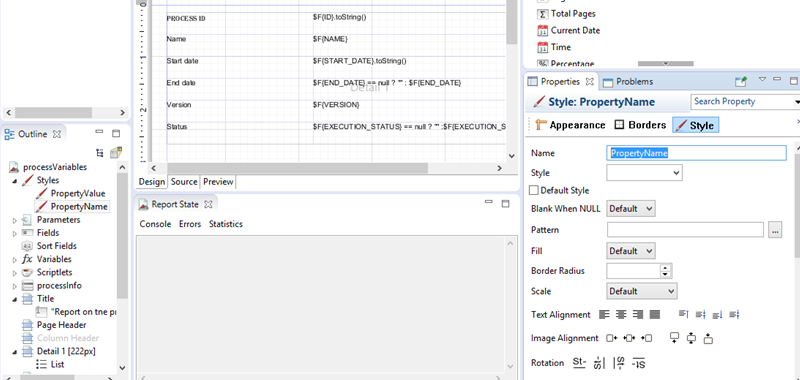
Task: Set rotation to none
Action: [x=579, y=362]
